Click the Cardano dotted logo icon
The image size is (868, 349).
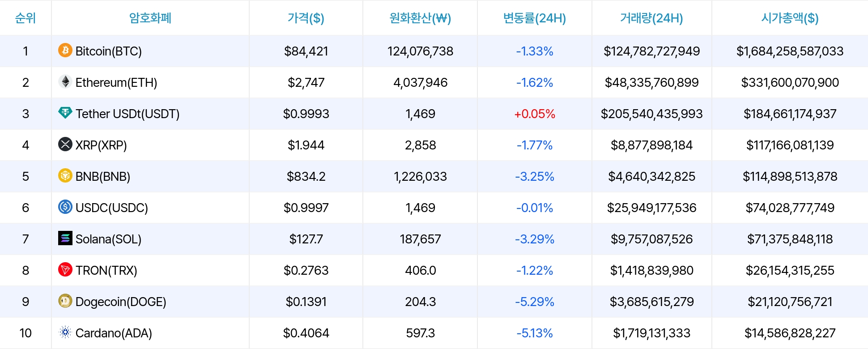pyautogui.click(x=65, y=332)
